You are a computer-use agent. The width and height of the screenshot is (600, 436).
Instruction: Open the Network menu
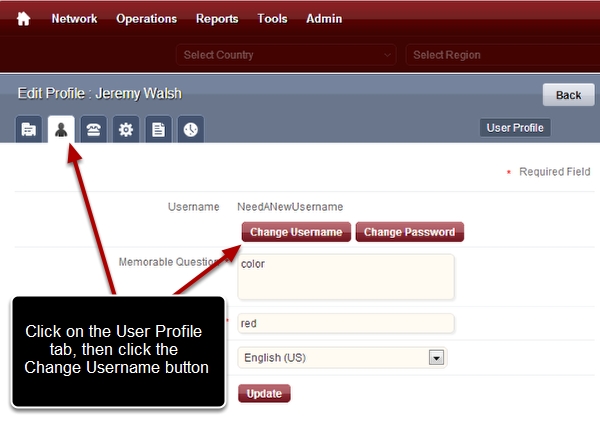74,18
